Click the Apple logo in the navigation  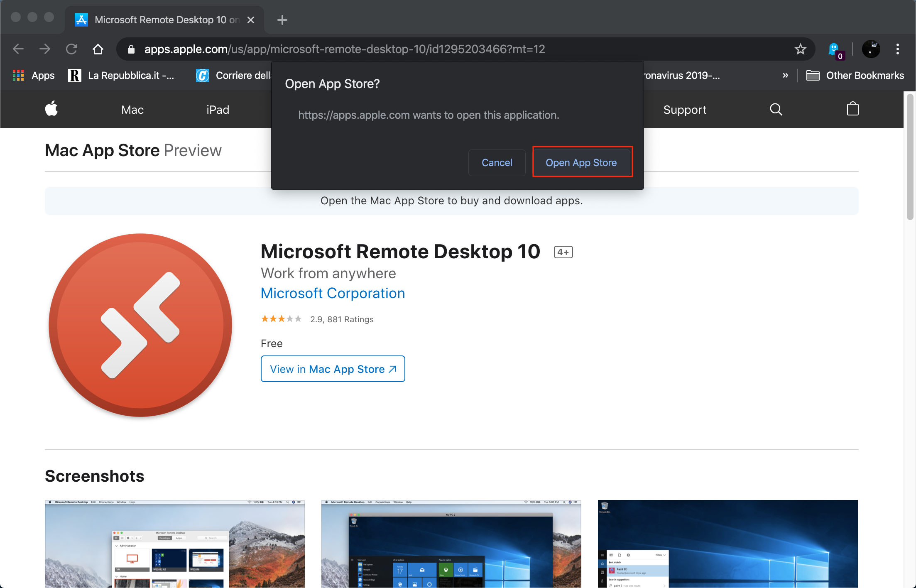51,109
